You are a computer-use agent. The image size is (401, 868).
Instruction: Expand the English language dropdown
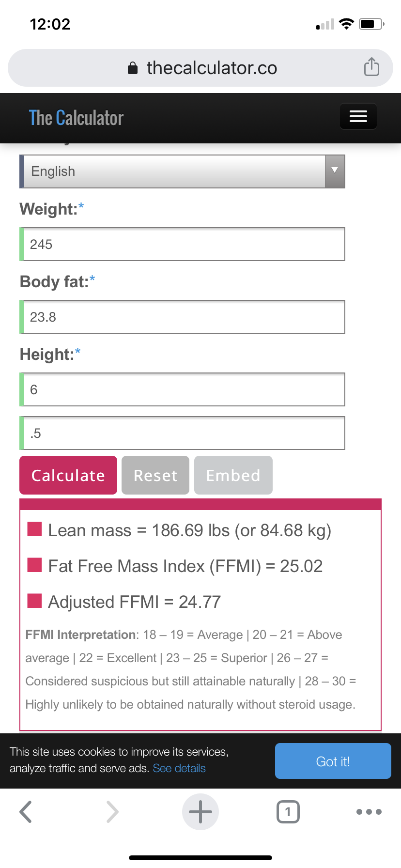click(174, 171)
